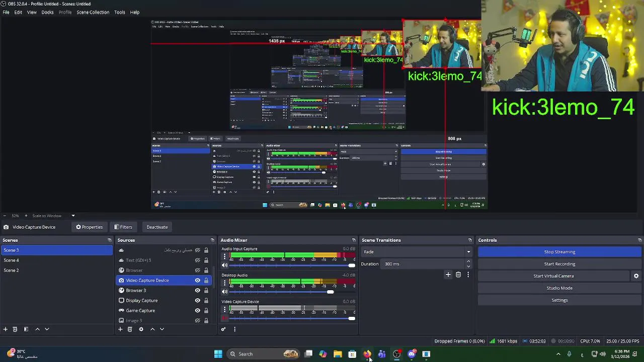This screenshot has height=362, width=644.
Task: Open Scene Collection menu
Action: click(x=93, y=12)
